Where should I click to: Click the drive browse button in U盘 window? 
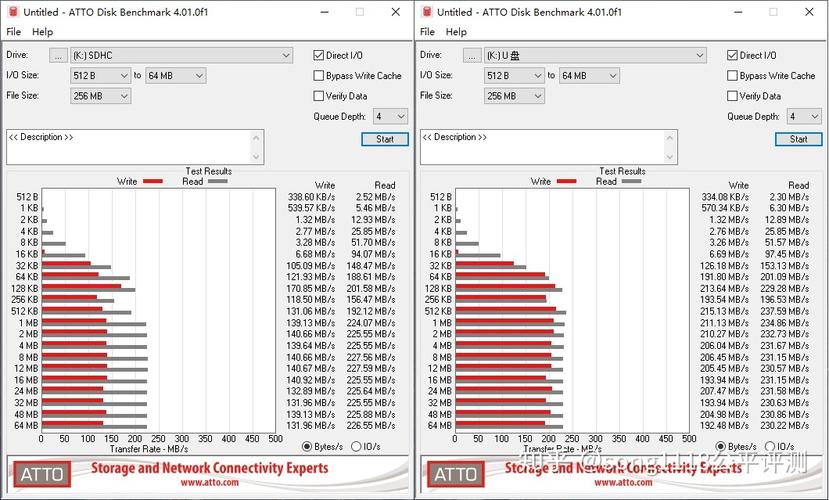pyautogui.click(x=472, y=55)
